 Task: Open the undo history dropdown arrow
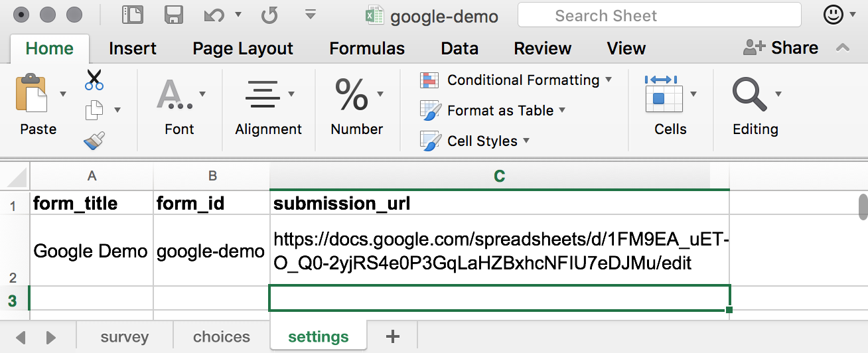click(238, 16)
